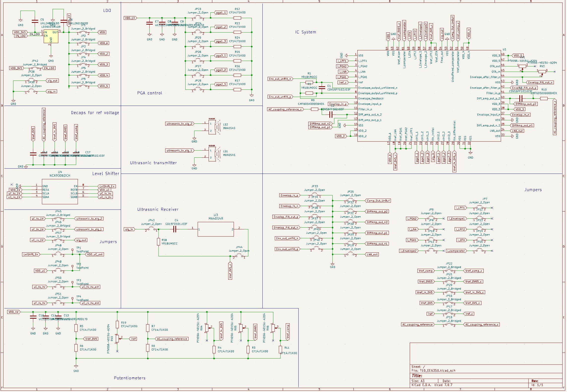Click the IC System heading text
Image resolution: width=567 pixels, height=392 pixels.
click(305, 32)
